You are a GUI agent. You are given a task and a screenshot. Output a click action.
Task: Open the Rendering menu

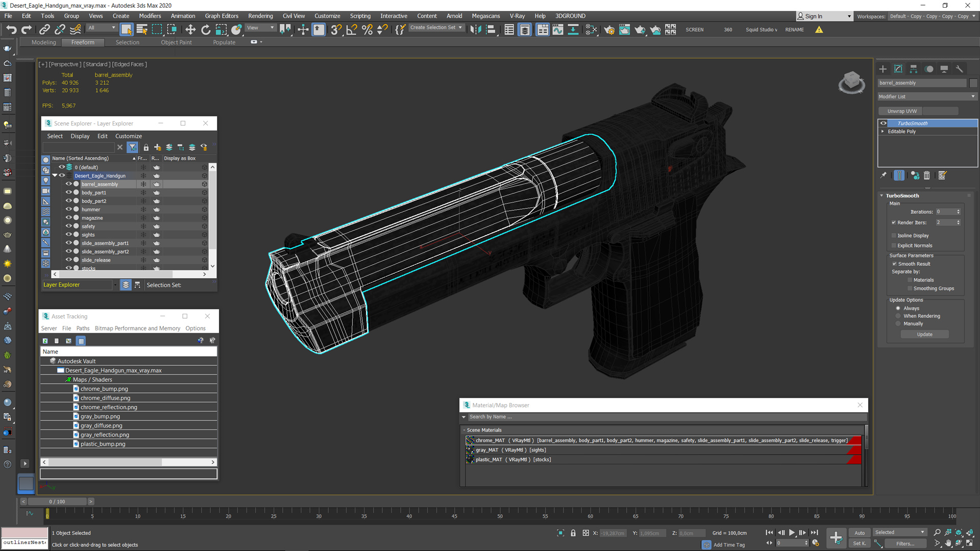260,16
